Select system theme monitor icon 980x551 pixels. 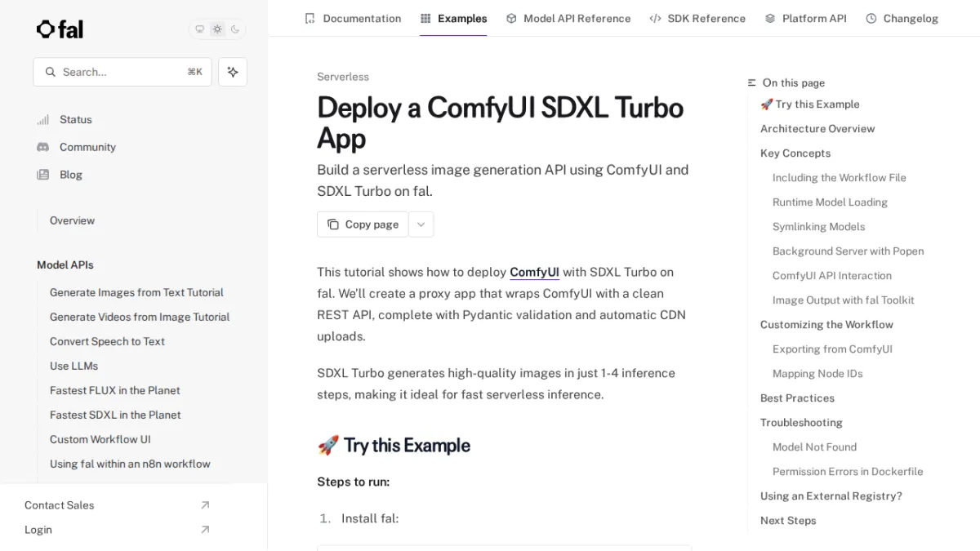[199, 29]
